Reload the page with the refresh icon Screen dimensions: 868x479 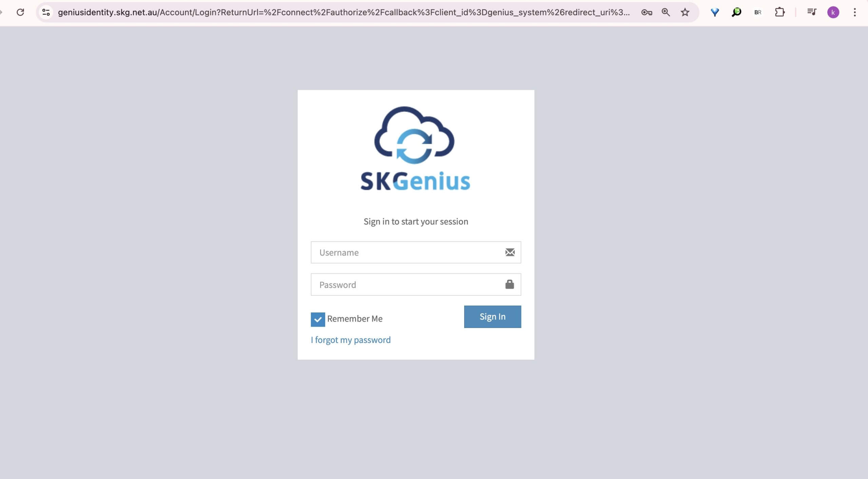(20, 12)
